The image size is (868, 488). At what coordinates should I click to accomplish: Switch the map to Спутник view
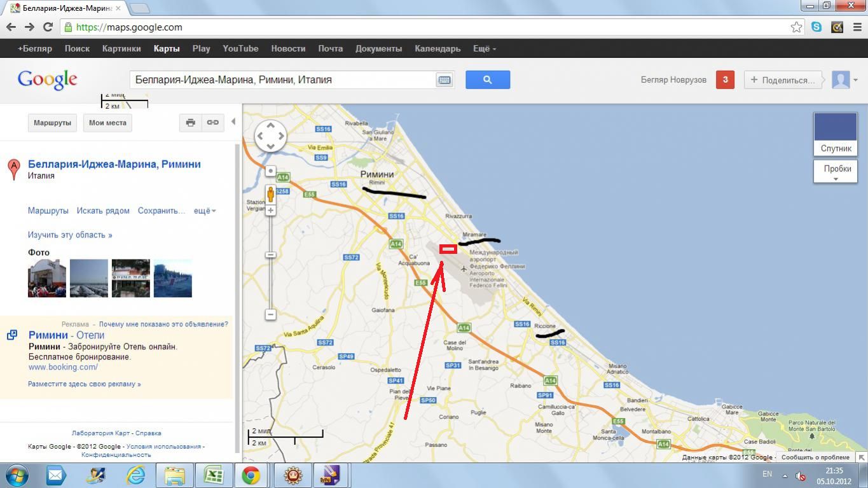pyautogui.click(x=836, y=134)
